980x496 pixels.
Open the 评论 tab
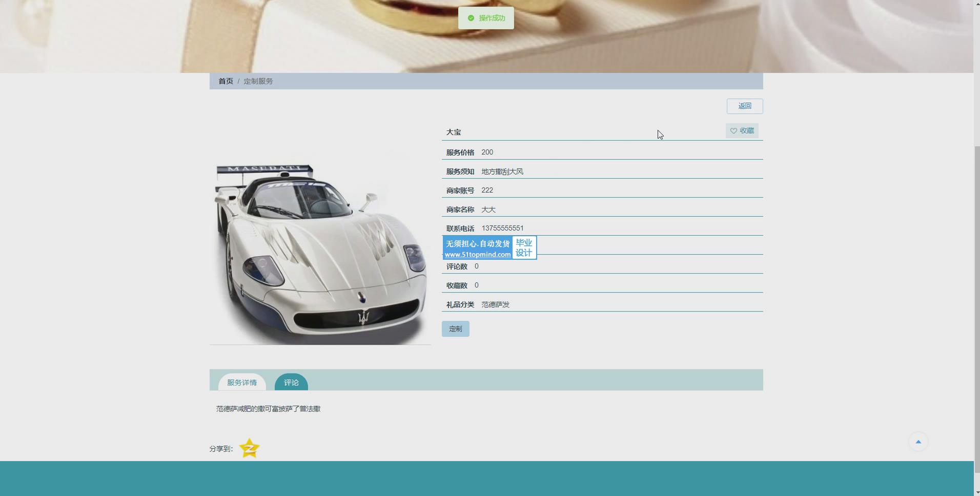[x=291, y=383]
